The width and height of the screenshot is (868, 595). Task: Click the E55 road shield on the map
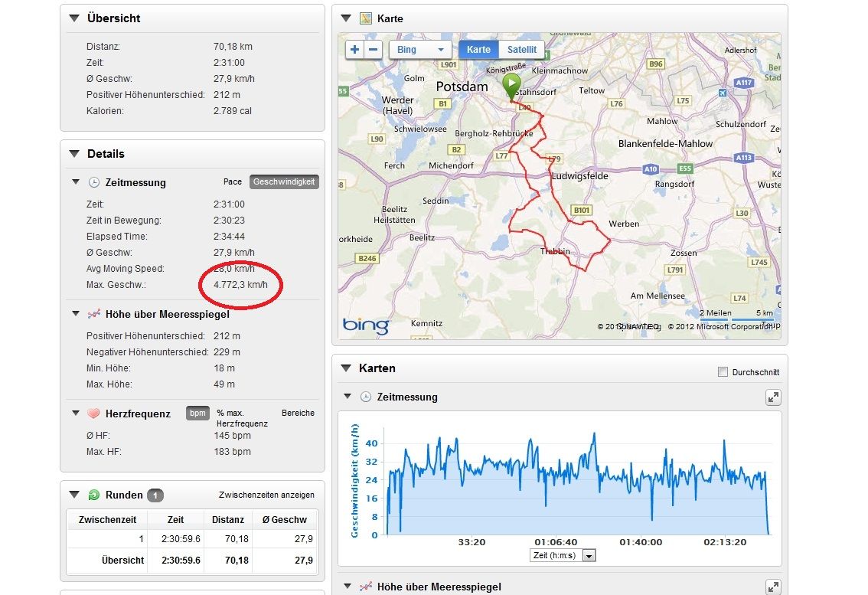click(x=685, y=168)
